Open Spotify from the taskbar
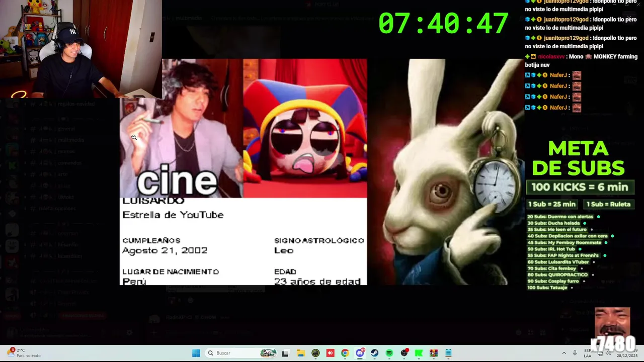This screenshot has width=644, height=362. click(x=389, y=353)
